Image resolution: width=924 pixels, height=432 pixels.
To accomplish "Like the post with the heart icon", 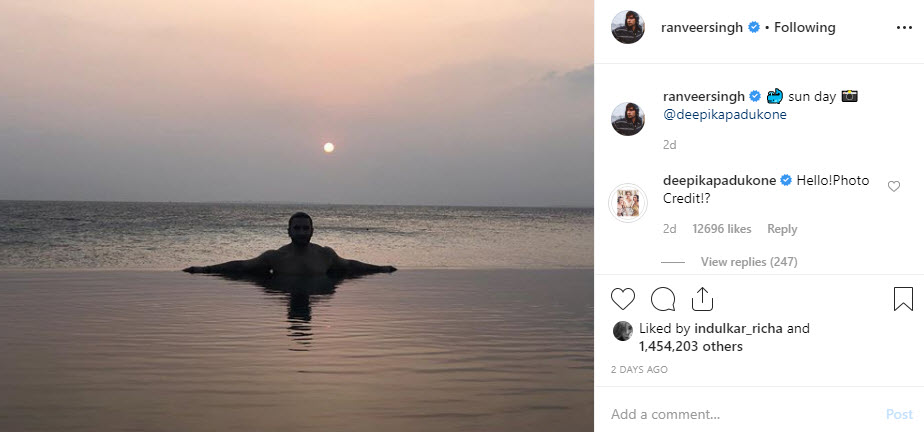I will pos(623,298).
